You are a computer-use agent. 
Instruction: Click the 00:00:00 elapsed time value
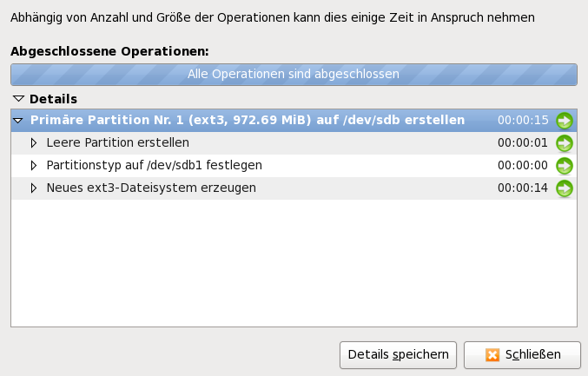point(523,165)
